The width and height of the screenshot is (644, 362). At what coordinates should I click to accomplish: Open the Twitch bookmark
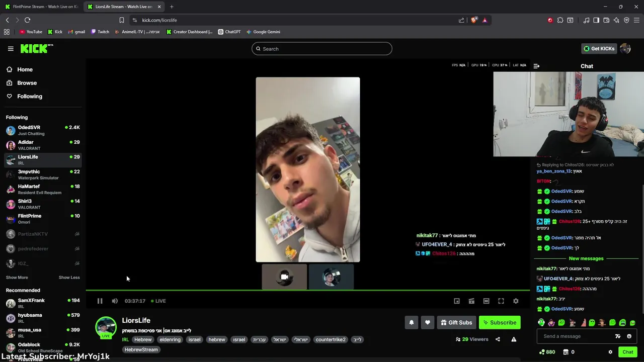coord(100,32)
